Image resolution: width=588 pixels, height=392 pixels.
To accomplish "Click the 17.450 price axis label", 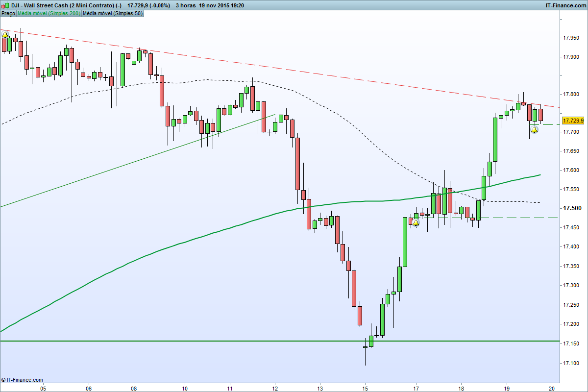I will pos(571,227).
